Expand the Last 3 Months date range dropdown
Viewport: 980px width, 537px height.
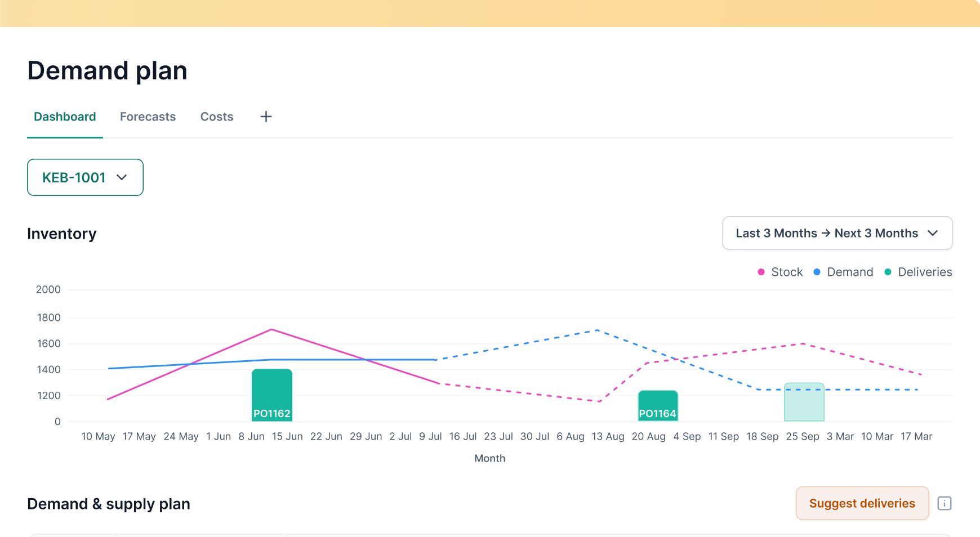click(837, 233)
